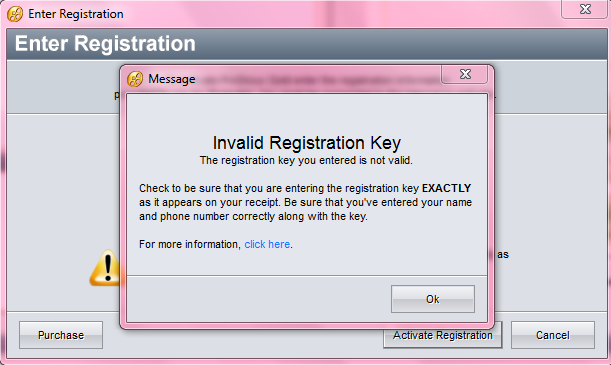
Task: Close the Message dialog with its X
Action: pos(464,74)
